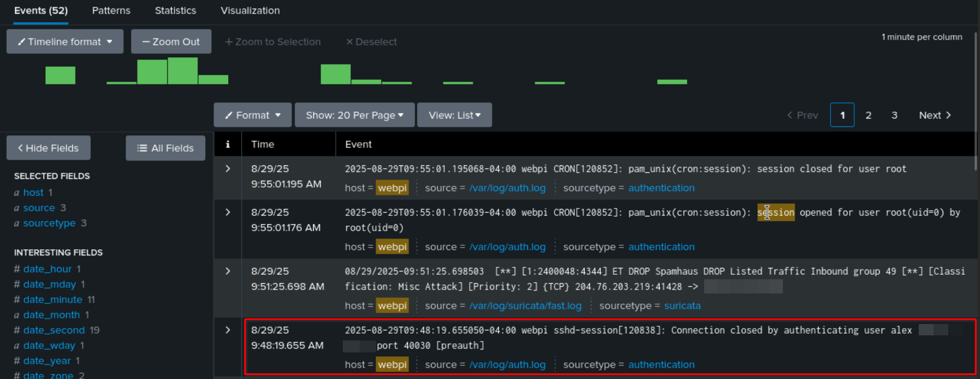Image resolution: width=980 pixels, height=379 pixels.
Task: Click the Zoom Out button
Action: coord(171,41)
